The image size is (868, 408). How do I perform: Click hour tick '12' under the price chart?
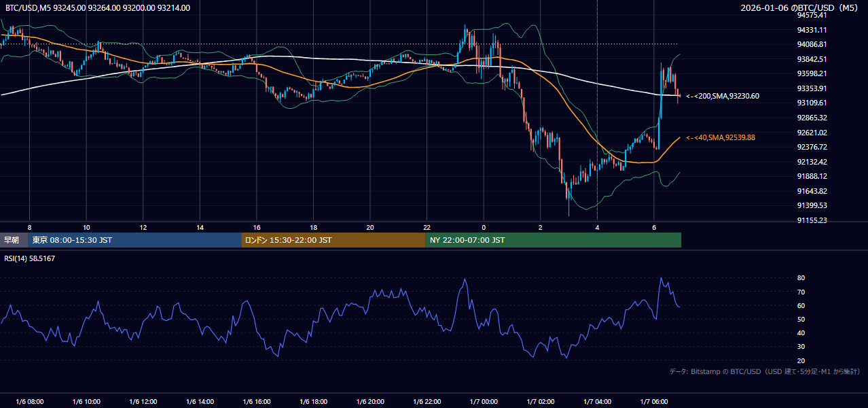point(143,227)
